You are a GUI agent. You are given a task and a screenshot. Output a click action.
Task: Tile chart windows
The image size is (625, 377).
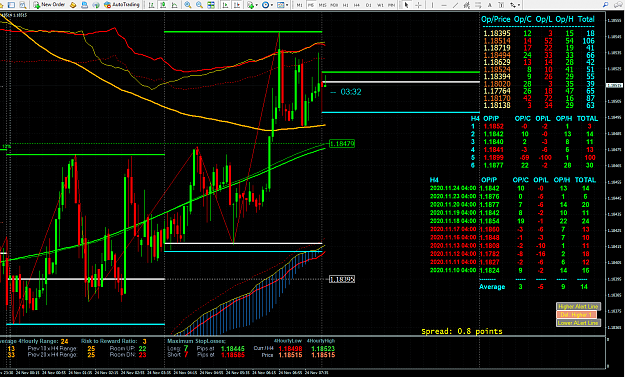(210, 5)
